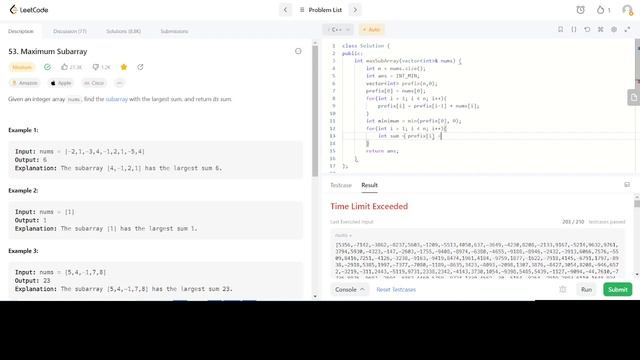Click the Apple company tag
This screenshot has height=360, width=640.
pos(61,83)
